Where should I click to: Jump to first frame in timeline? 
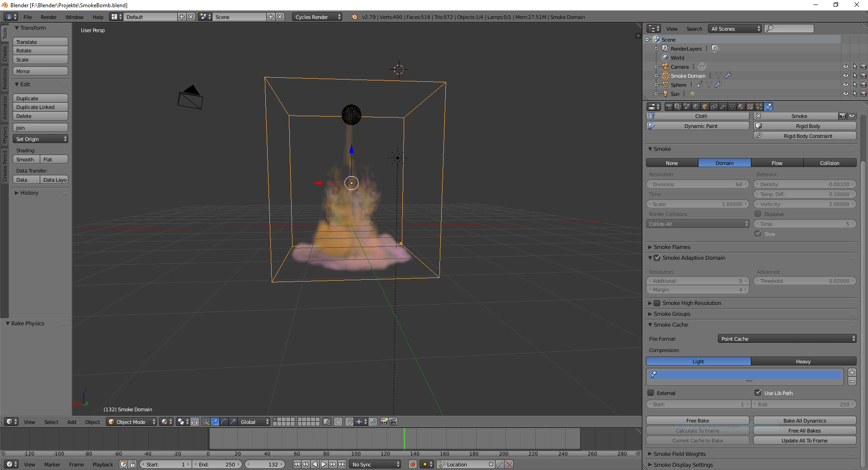click(297, 464)
